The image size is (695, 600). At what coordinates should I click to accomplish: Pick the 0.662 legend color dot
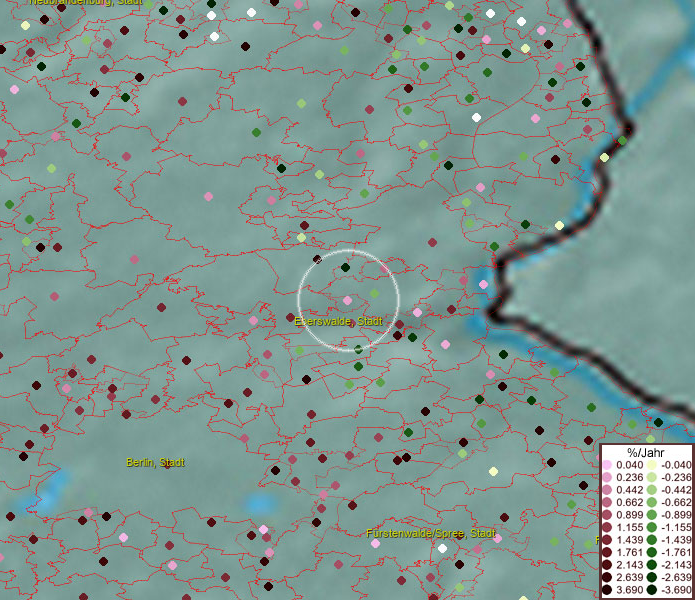607,503
